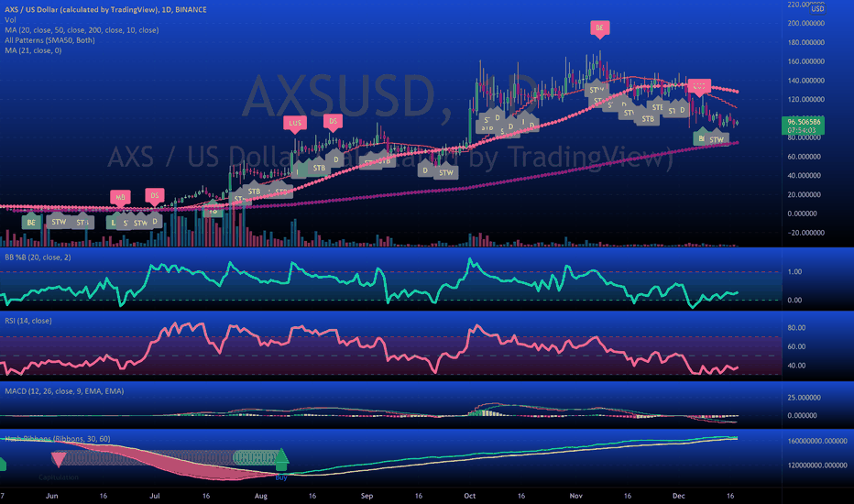Click the pink DS label above late-August candles

(333, 122)
